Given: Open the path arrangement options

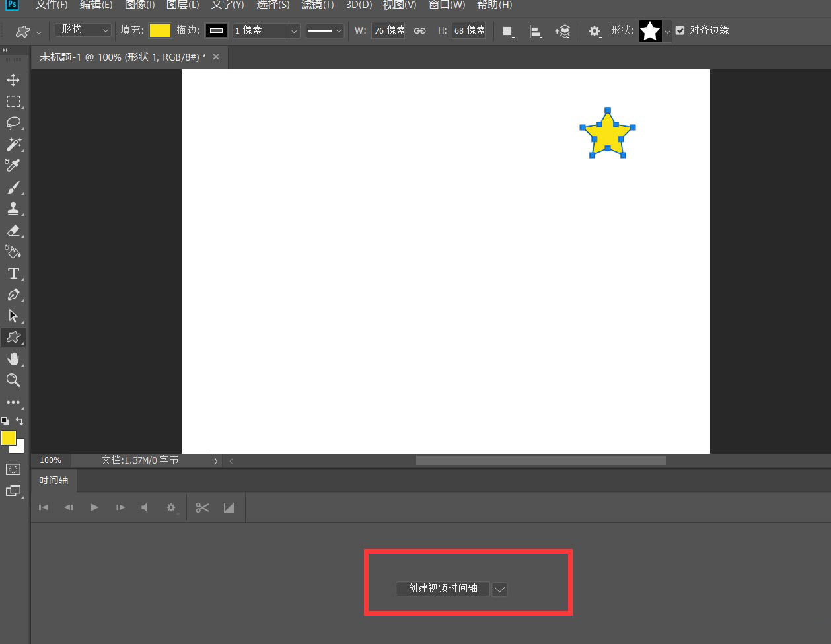Looking at the screenshot, I should 563,31.
